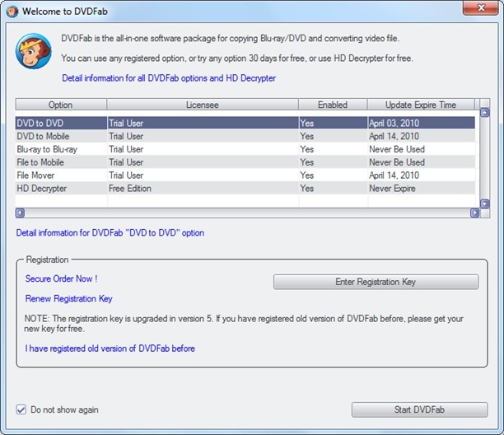Select the DVD to DVD row
The height and width of the screenshot is (435, 504).
(x=245, y=123)
